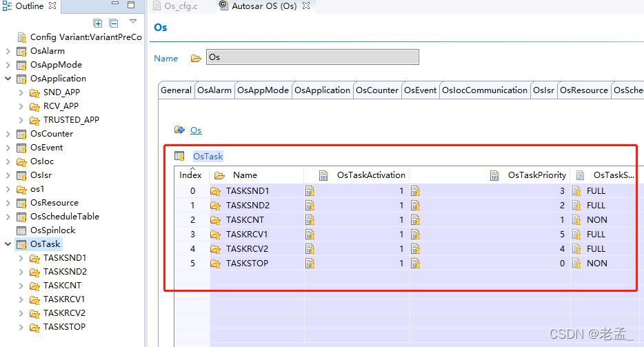This screenshot has height=347, width=644.
Task: Click TASKSND1 folder icon in table row 0
Action: pyautogui.click(x=215, y=191)
